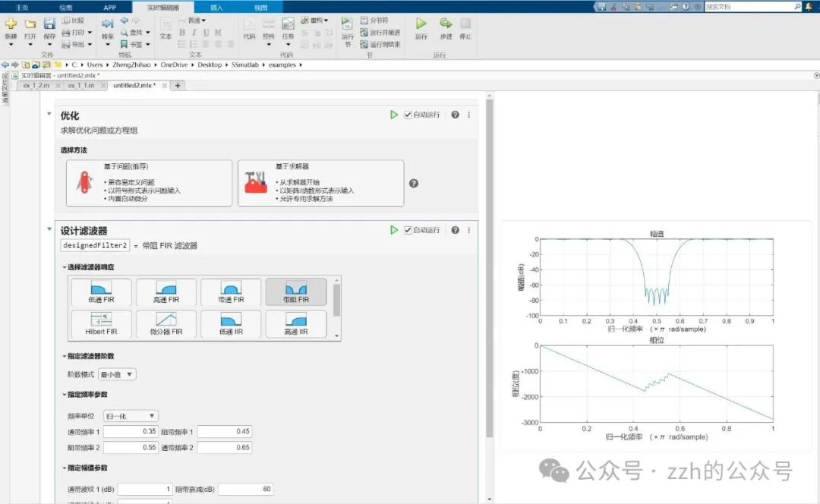Click the 分节符 (section break) icon

click(364, 18)
